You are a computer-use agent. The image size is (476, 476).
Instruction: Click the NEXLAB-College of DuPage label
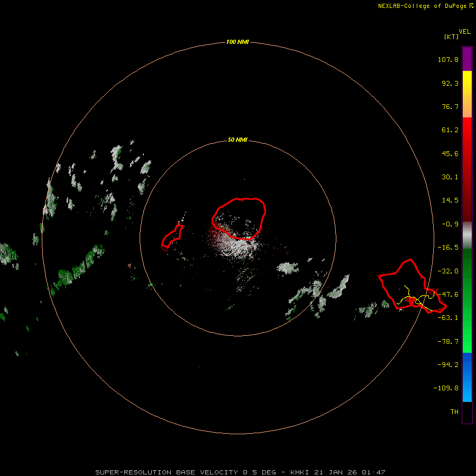425,6
